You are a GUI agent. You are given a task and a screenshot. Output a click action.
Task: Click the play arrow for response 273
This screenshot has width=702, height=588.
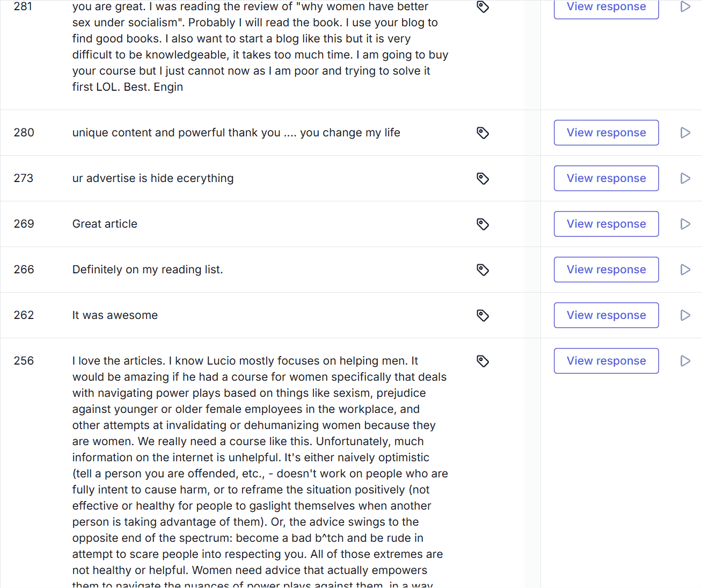(x=685, y=178)
